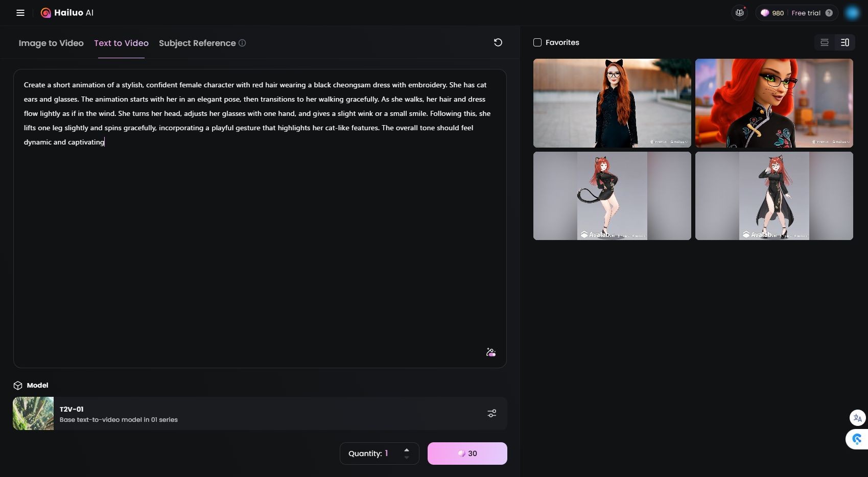The height and width of the screenshot is (477, 868).
Task: Click the 980 credits gem icon
Action: (x=765, y=13)
